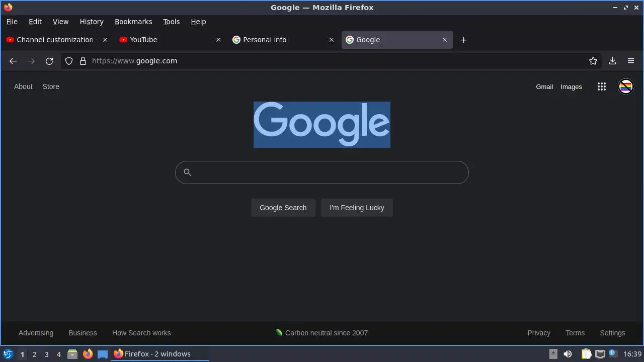Open the Google account avatar

tap(625, 86)
